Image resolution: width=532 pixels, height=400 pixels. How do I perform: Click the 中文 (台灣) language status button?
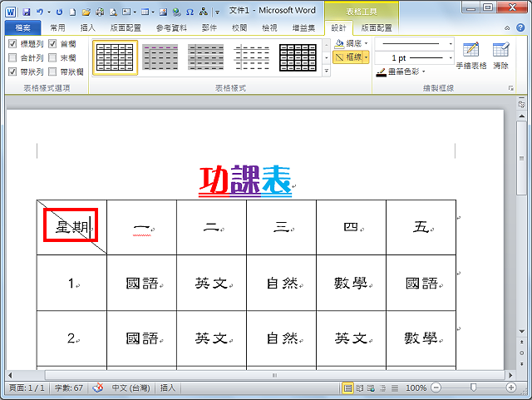(131, 388)
